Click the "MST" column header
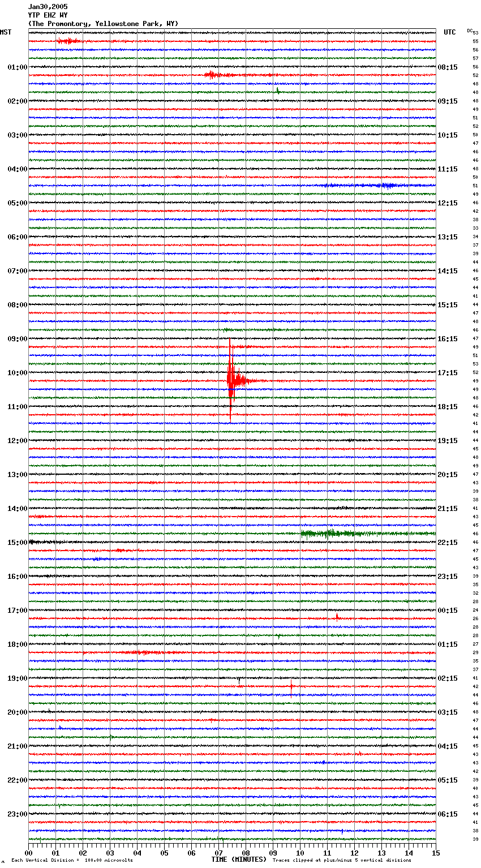 coord(6,32)
